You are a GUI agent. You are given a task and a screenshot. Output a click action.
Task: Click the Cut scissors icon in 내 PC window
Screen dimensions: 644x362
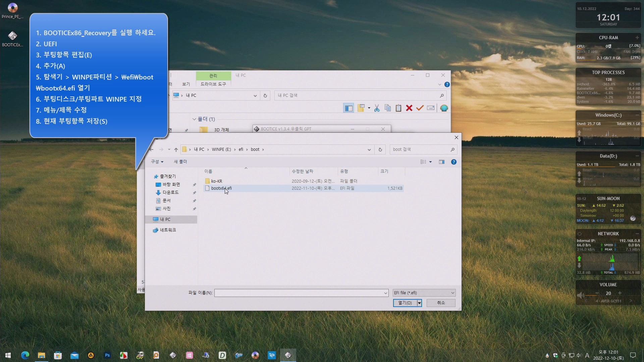click(x=377, y=108)
